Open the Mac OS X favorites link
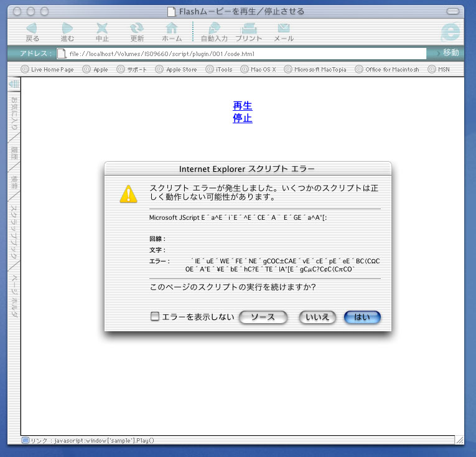476x457 pixels. [x=258, y=69]
